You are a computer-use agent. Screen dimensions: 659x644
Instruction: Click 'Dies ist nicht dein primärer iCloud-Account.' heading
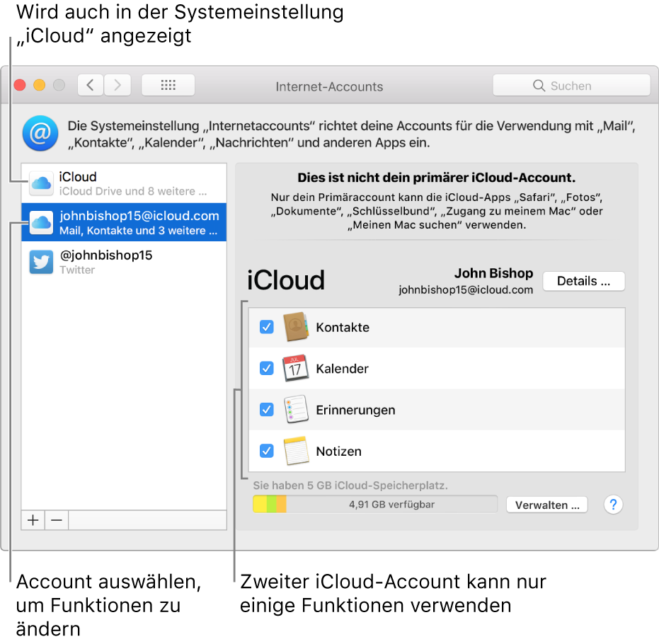[436, 178]
